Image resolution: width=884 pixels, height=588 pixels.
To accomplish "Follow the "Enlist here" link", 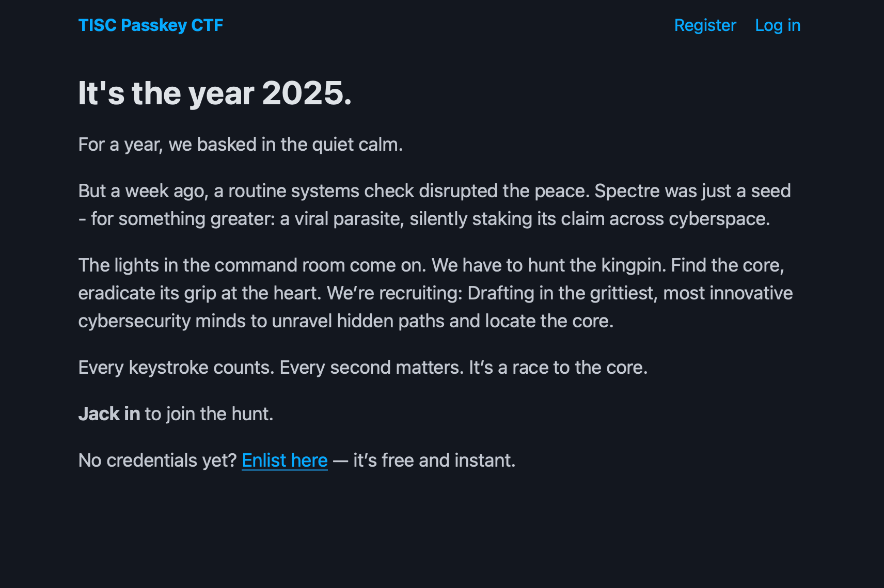I will point(285,460).
